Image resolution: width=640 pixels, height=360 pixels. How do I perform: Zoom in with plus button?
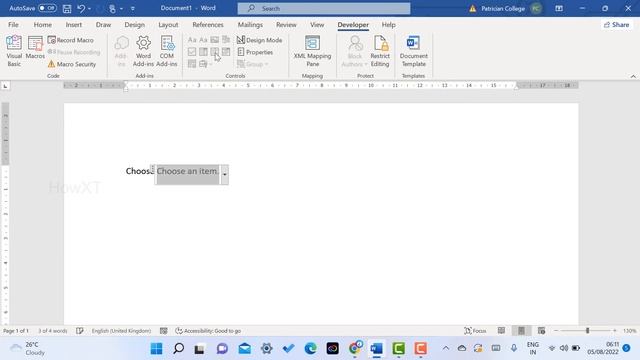pyautogui.click(x=615, y=331)
